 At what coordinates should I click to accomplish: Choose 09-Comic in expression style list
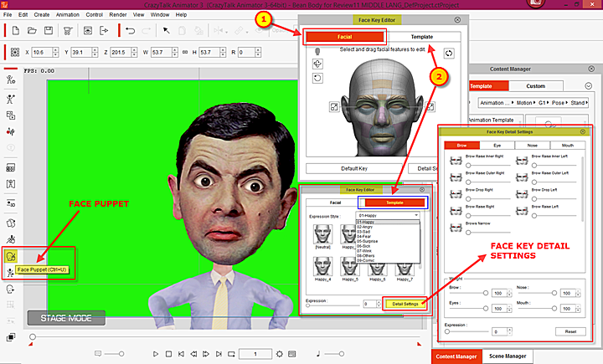click(x=365, y=260)
